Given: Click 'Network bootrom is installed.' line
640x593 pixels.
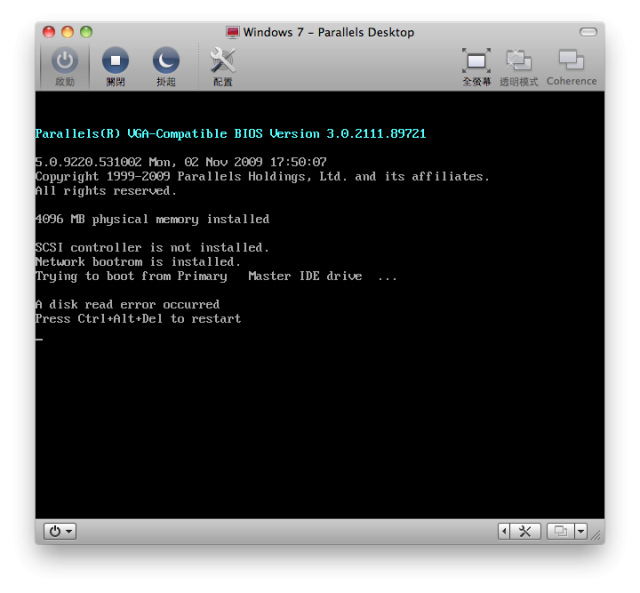Looking at the screenshot, I should (x=138, y=262).
